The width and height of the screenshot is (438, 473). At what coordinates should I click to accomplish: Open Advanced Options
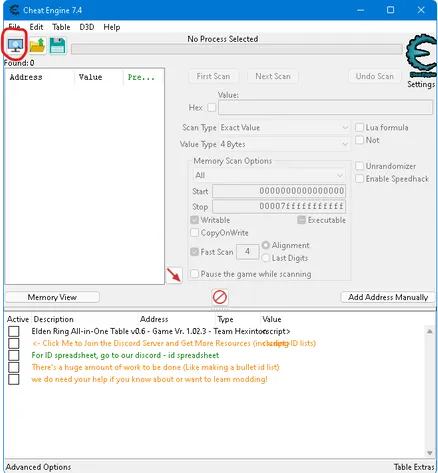pos(38,467)
